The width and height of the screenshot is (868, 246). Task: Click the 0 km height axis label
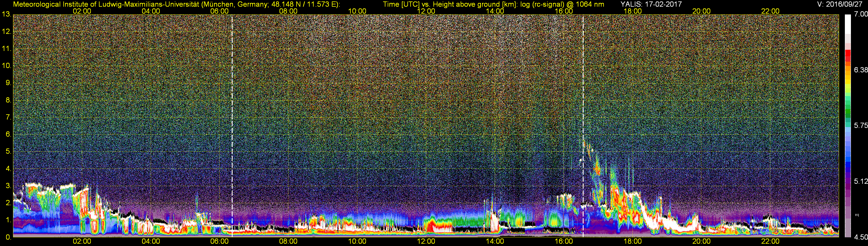tap(8, 237)
